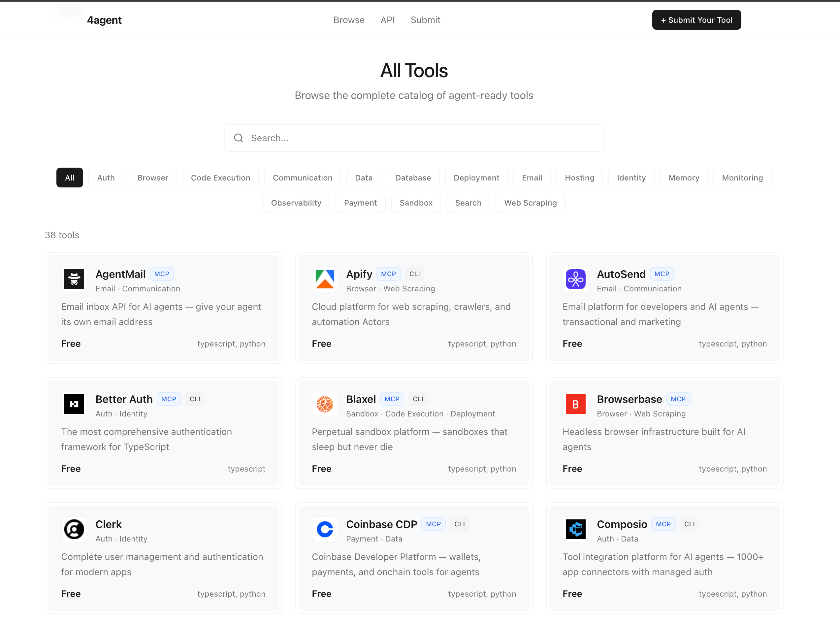Click the search magnifier icon
The image size is (840, 625).
pos(238,138)
